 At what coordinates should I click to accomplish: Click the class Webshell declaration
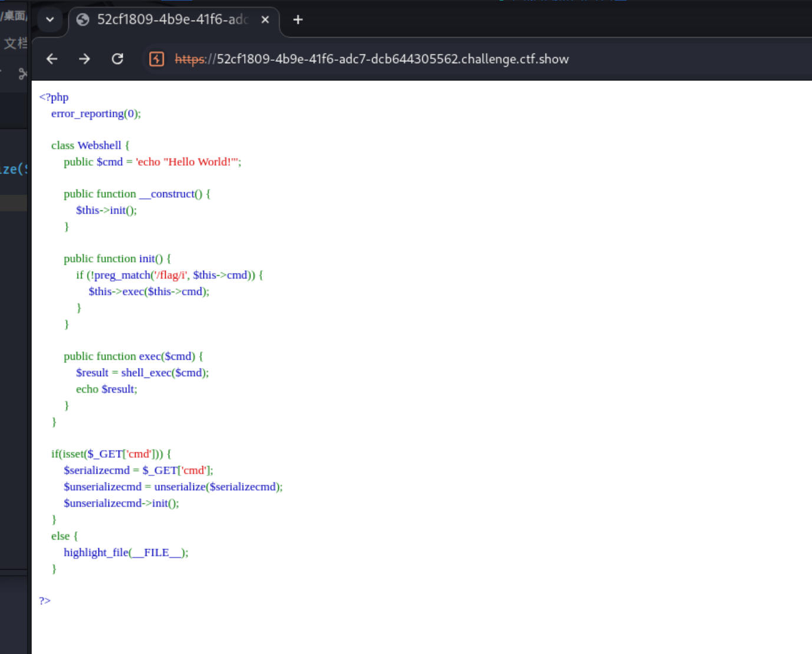coord(90,145)
